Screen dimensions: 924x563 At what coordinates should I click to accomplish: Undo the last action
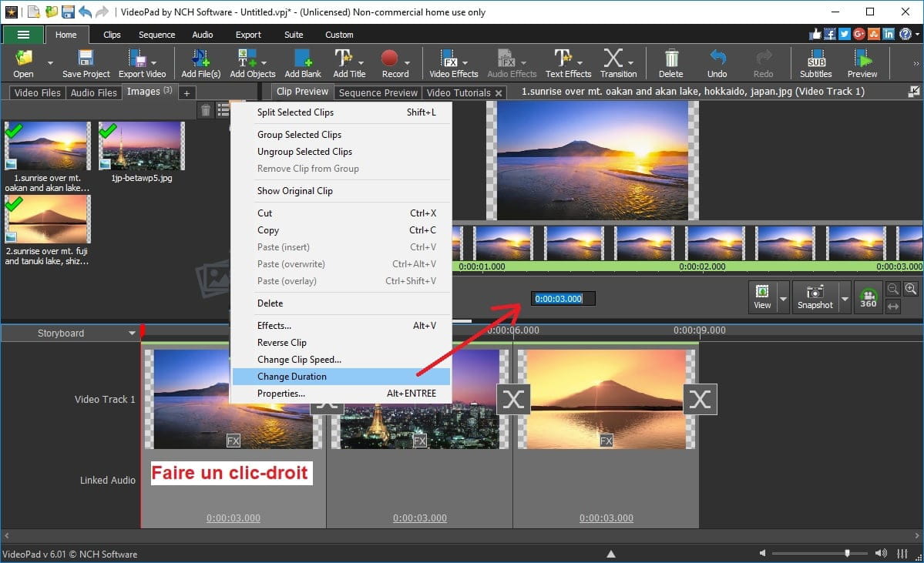[717, 63]
